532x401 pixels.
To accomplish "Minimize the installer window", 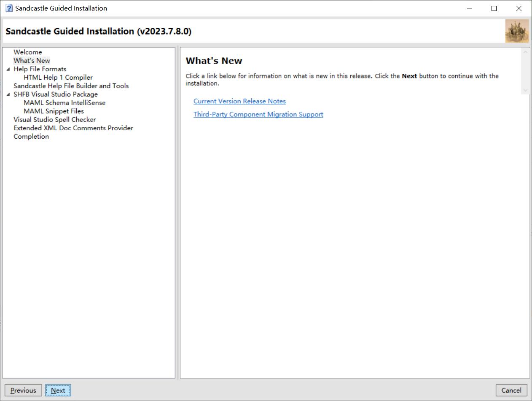I will click(469, 8).
